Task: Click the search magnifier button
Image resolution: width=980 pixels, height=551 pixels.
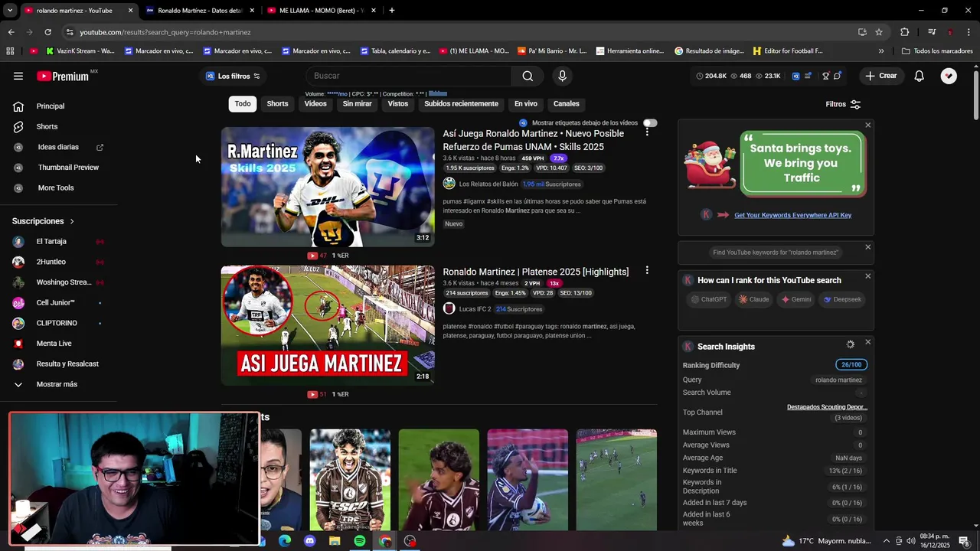Action: [528, 76]
